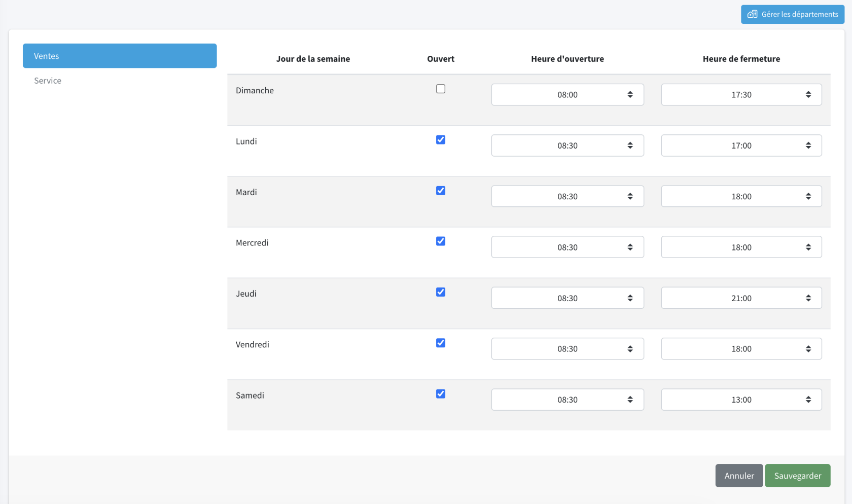
Task: Switch to the Service department tab
Action: pos(48,81)
